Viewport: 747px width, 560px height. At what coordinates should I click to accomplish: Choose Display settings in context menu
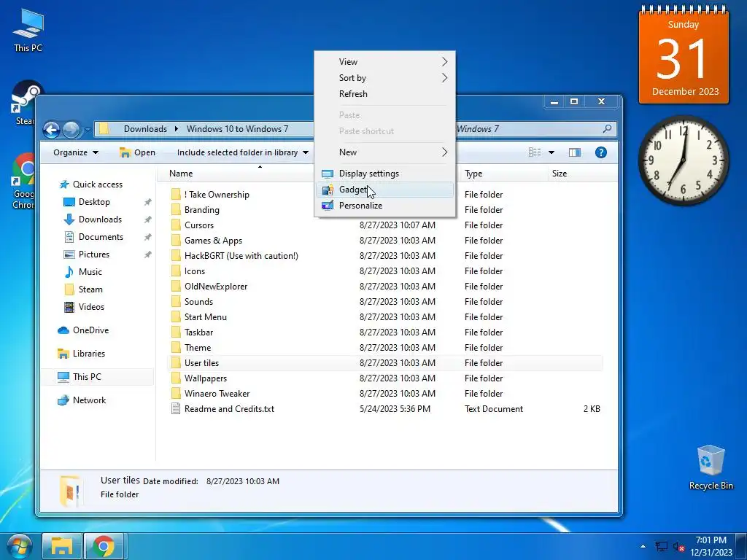pos(385,174)
